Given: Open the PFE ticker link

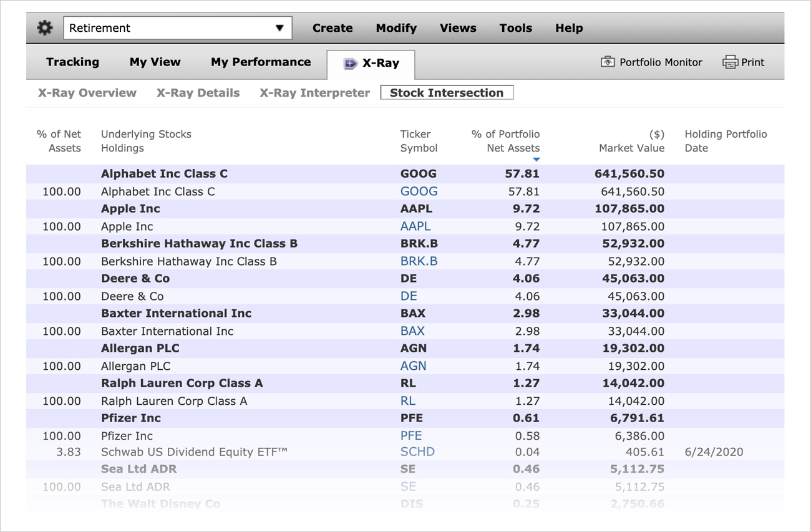Looking at the screenshot, I should [x=411, y=436].
